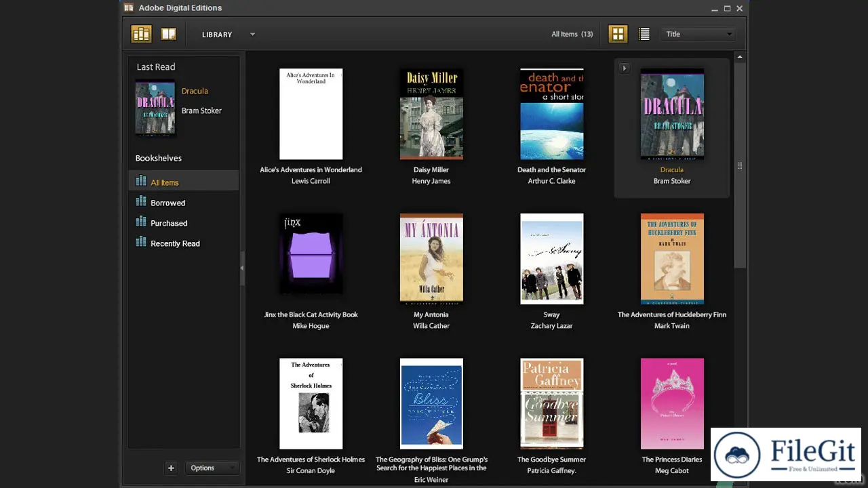Minimize the Adobe Digital Editions window

[715, 8]
